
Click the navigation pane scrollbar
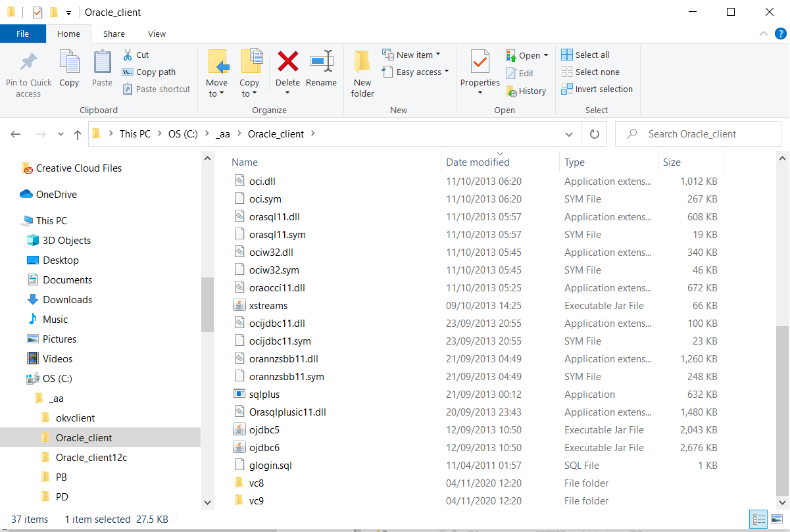point(207,304)
